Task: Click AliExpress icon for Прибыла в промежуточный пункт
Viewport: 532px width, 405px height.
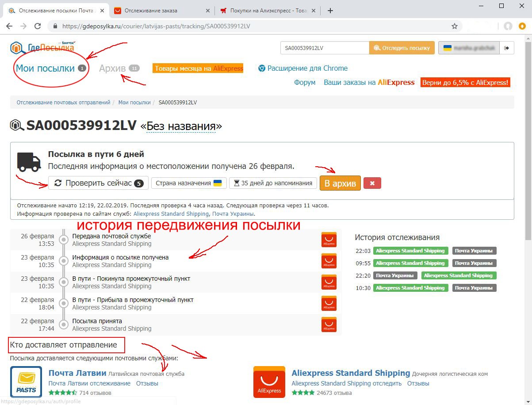Action: coord(329,303)
